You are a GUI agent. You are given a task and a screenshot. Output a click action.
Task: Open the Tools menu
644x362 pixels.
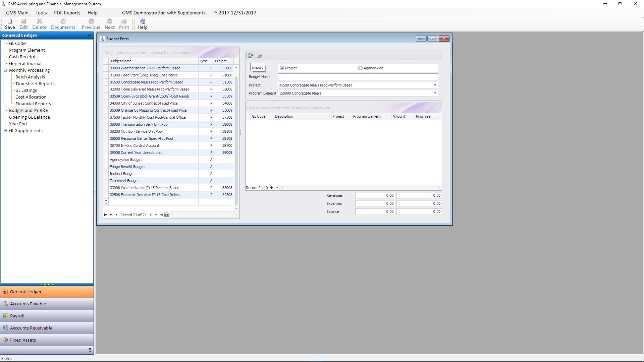coord(41,13)
